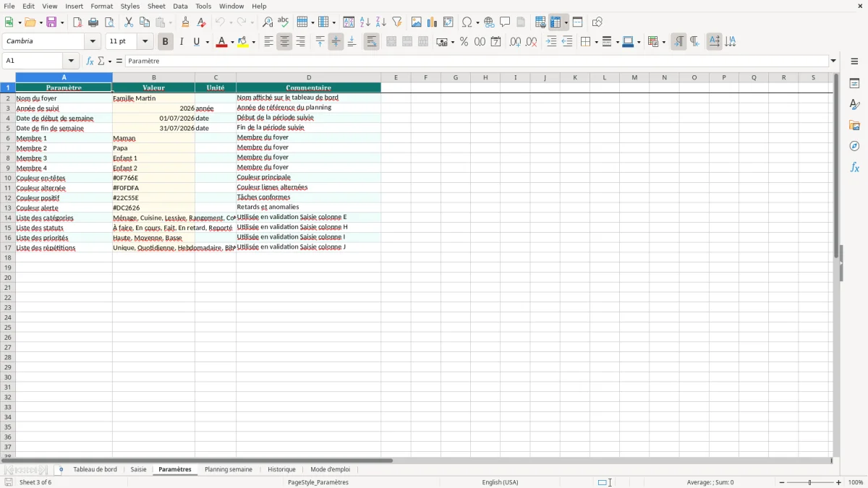
Task: Toggle Italic formatting
Action: [181, 42]
